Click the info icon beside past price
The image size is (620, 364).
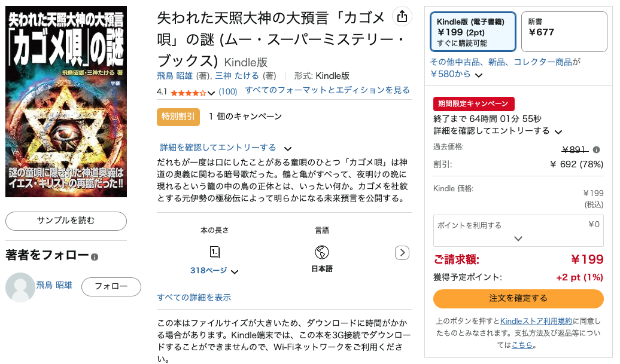click(x=596, y=150)
